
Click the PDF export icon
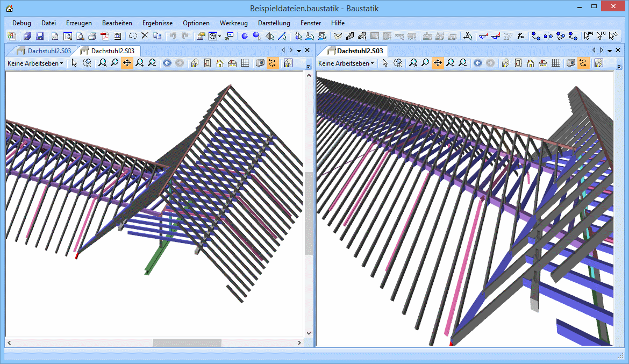(x=104, y=37)
